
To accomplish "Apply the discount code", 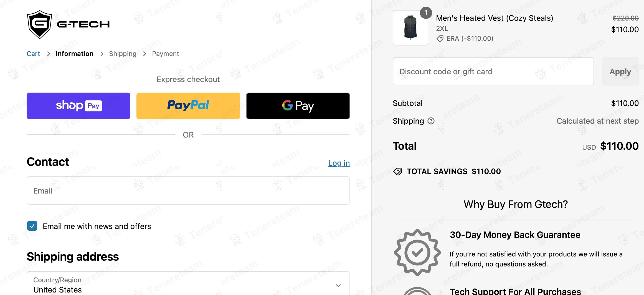I will click(x=620, y=72).
